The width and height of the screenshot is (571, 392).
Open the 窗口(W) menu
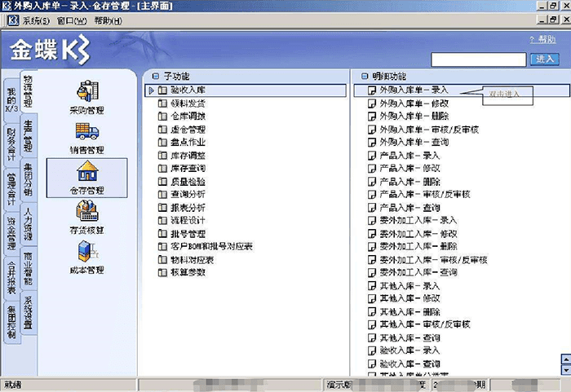[72, 20]
